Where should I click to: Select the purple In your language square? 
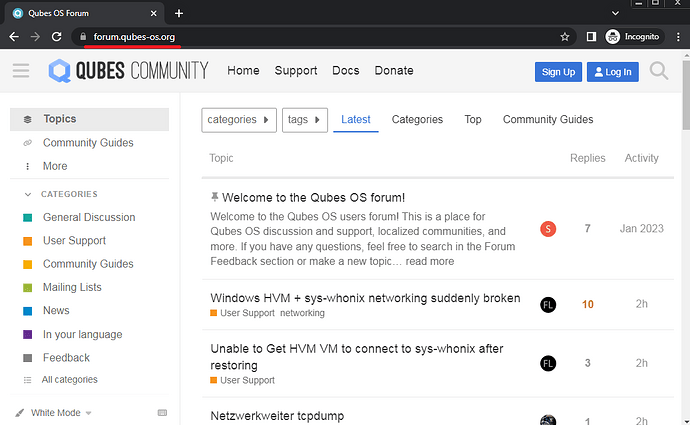27,334
